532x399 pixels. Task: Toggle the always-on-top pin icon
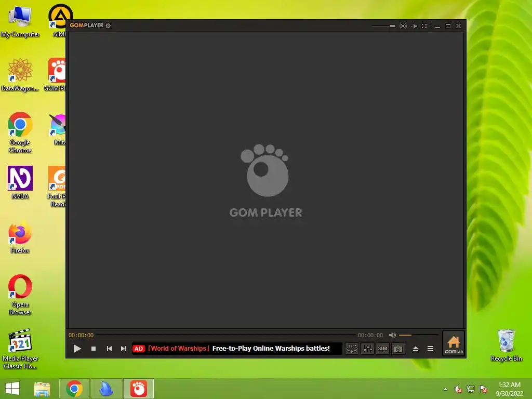tap(414, 26)
